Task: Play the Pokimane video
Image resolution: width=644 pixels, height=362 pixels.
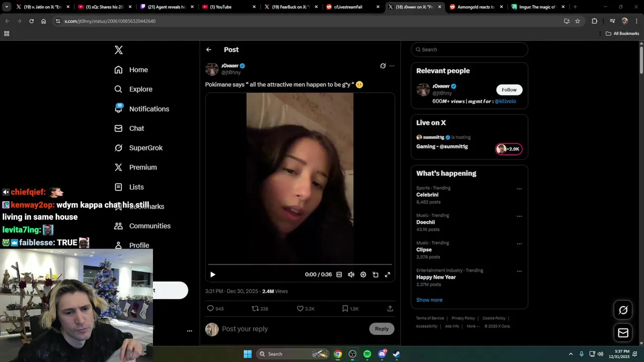Action: tap(213, 275)
